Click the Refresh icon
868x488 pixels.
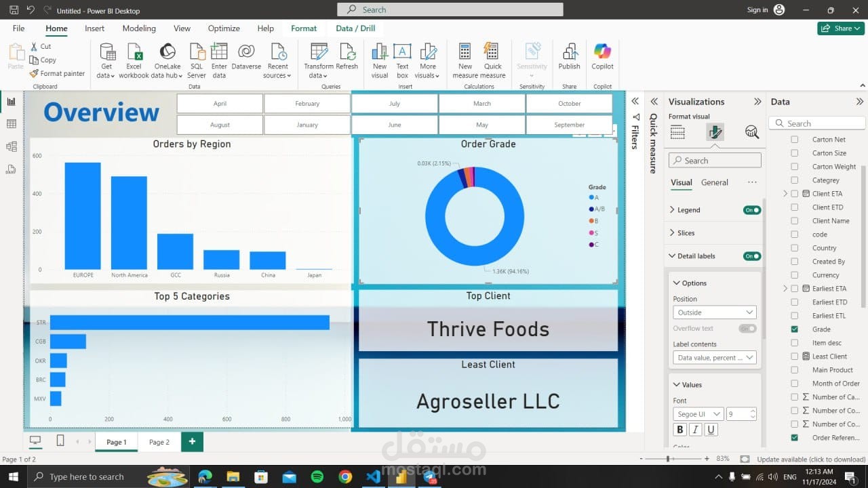coord(347,56)
